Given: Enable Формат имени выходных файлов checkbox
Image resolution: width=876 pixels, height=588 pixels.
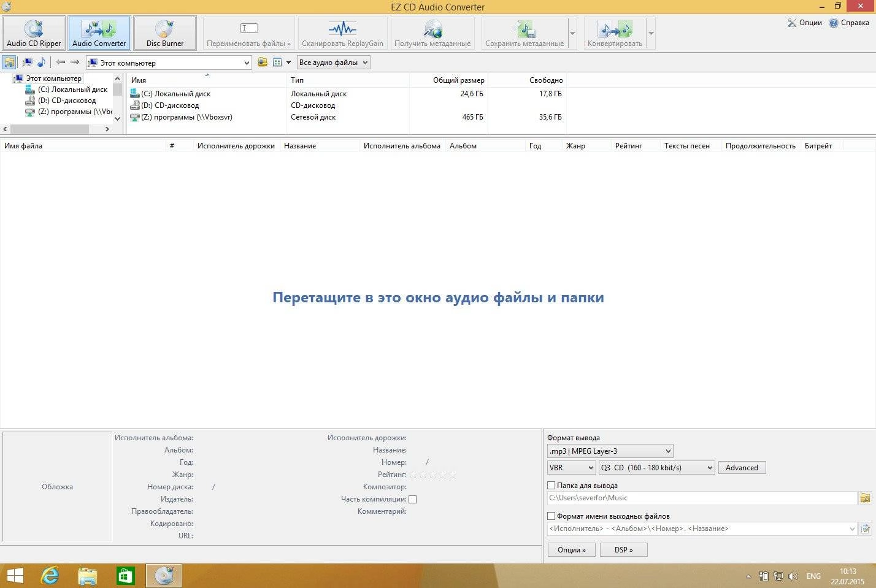Looking at the screenshot, I should (551, 516).
